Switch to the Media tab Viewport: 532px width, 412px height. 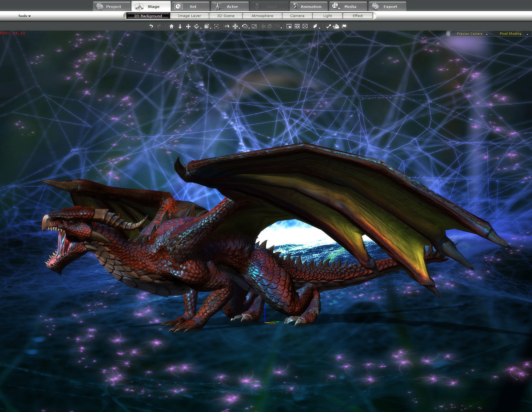(348, 6)
